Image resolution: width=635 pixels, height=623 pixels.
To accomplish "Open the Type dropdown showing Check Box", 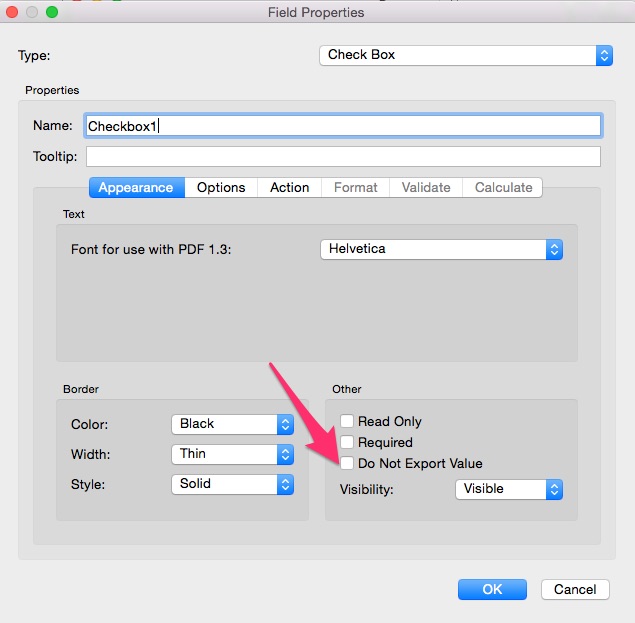I will pos(465,55).
